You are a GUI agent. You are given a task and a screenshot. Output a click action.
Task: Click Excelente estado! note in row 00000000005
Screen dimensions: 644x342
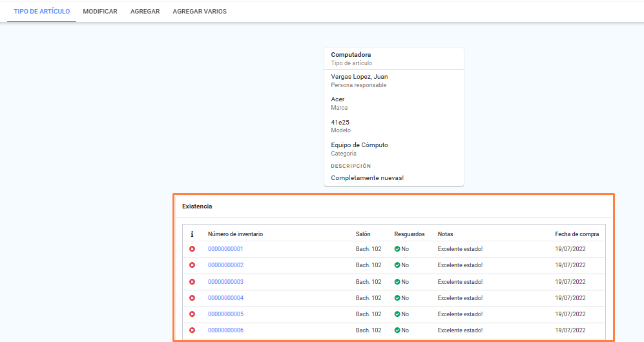pos(460,314)
